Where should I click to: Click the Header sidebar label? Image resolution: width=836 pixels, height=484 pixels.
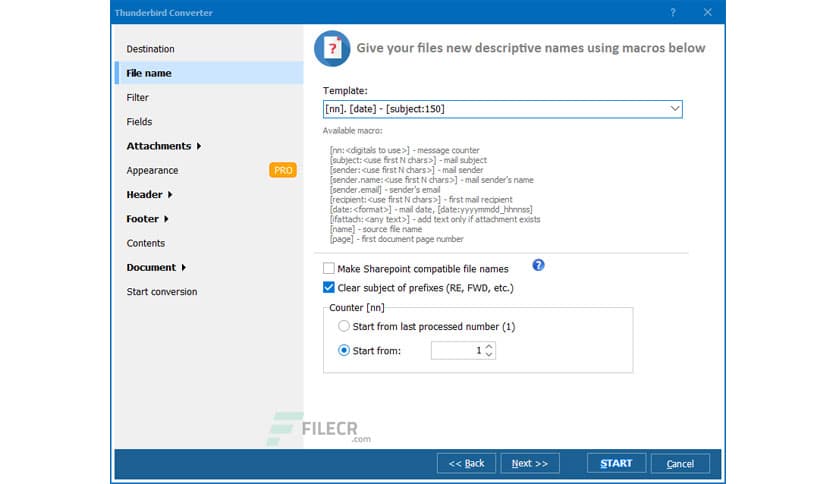(144, 195)
